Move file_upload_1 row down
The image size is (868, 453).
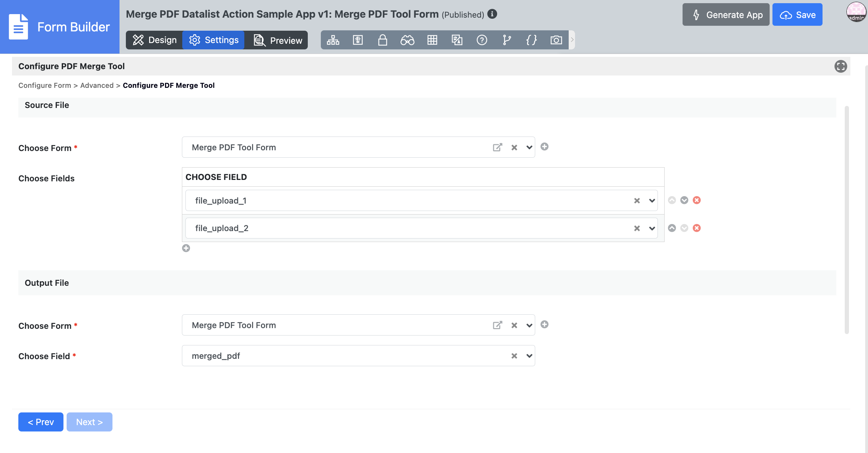(684, 200)
